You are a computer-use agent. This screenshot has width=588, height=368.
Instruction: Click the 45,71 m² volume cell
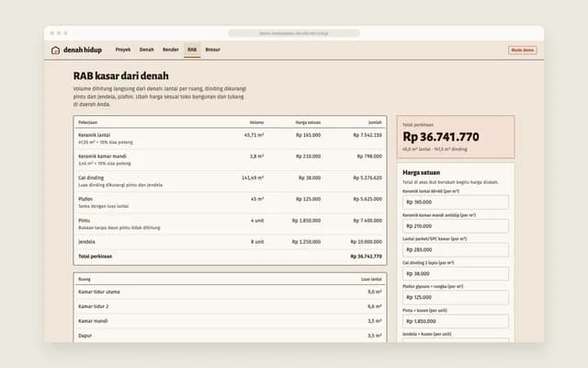[254, 135]
